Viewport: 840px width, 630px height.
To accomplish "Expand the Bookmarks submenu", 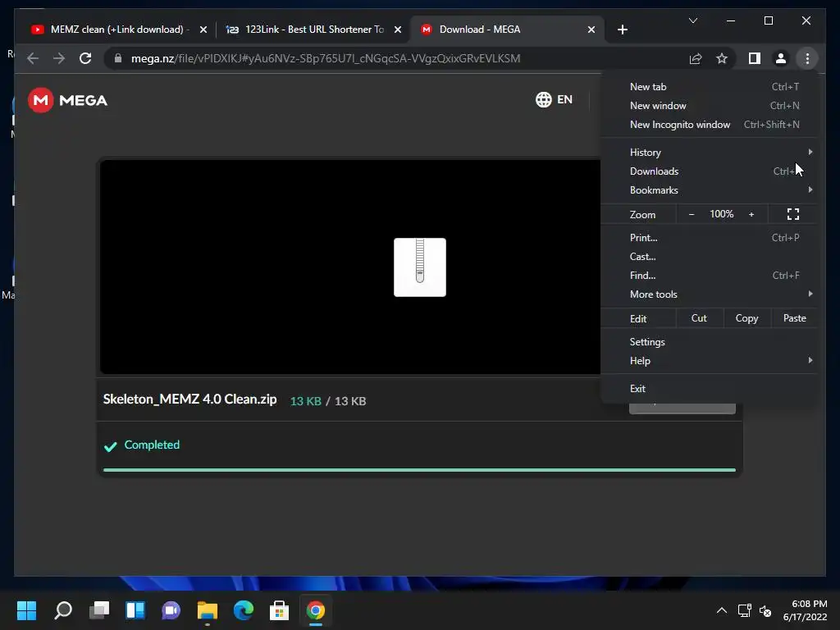I will coord(710,190).
